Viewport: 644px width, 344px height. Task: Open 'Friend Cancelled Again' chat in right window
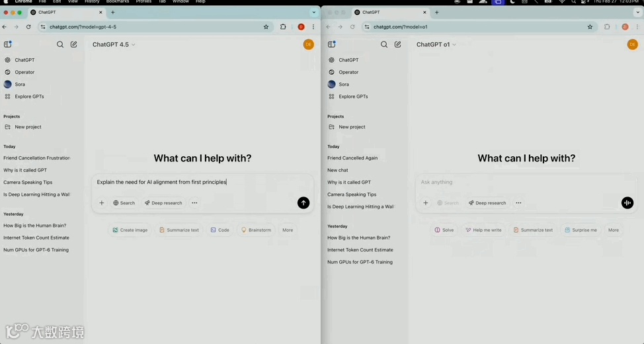coord(352,158)
